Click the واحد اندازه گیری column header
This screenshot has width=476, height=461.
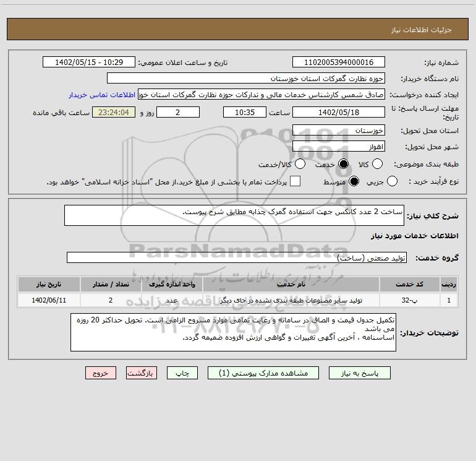172,285
